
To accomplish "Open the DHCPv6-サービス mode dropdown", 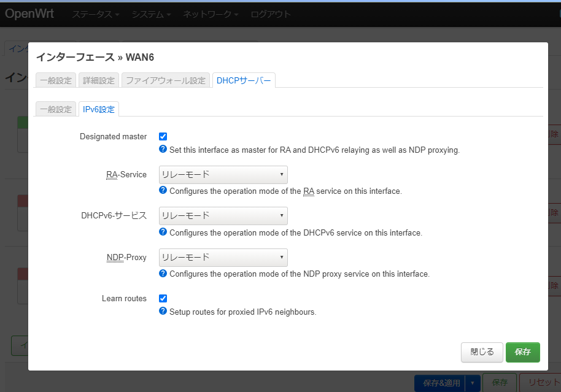I will [x=223, y=216].
